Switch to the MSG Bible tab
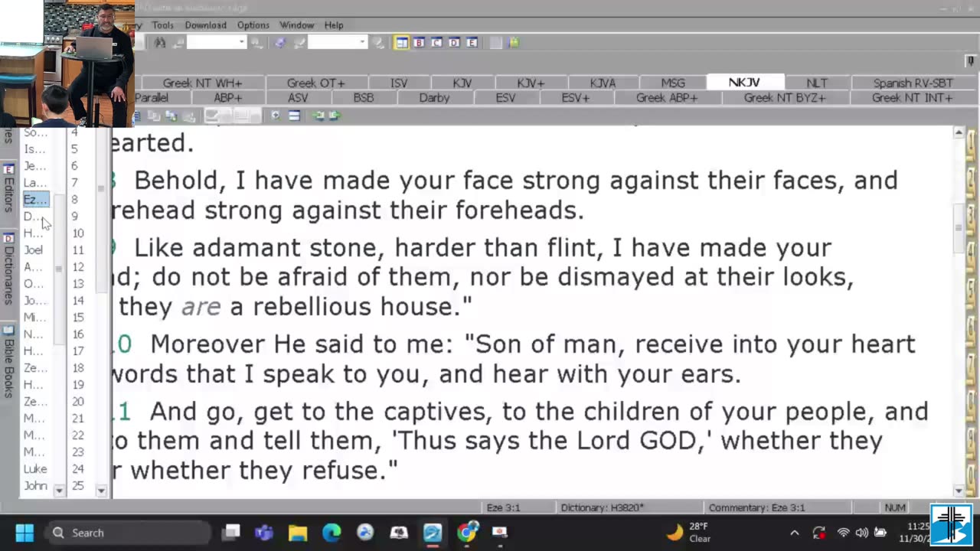 (x=673, y=83)
